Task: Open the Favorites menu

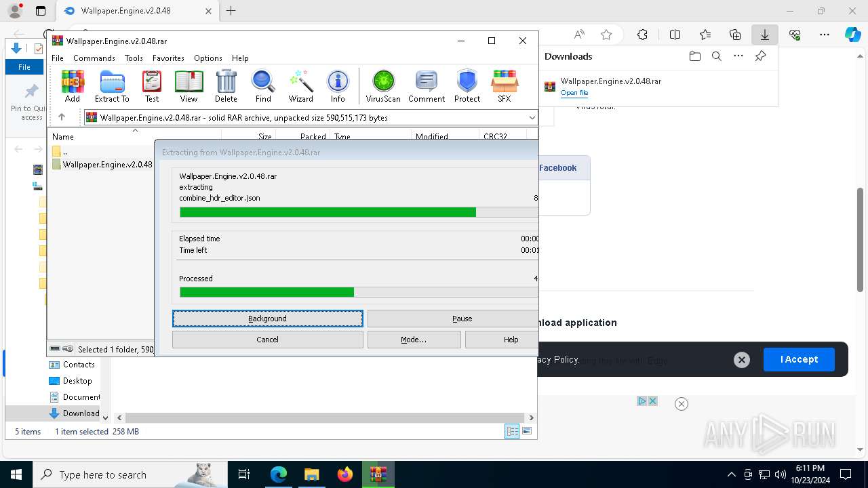Action: (x=168, y=58)
